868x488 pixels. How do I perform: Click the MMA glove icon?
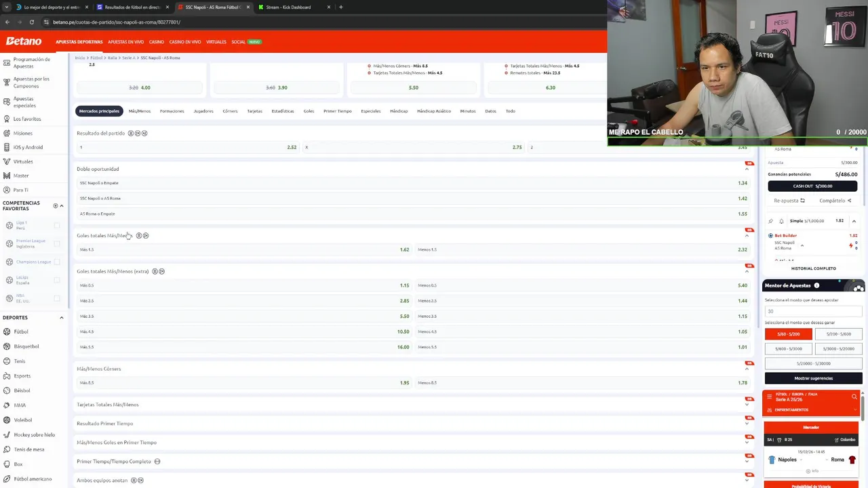point(7,405)
